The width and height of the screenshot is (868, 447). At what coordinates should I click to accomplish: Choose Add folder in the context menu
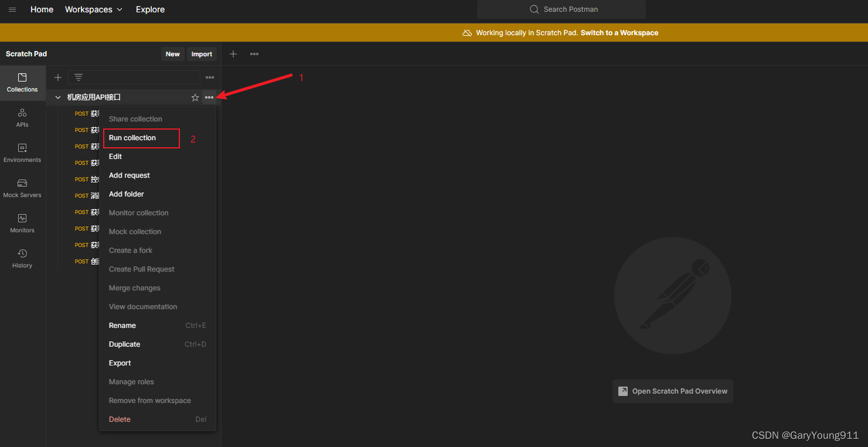[x=158, y=194]
